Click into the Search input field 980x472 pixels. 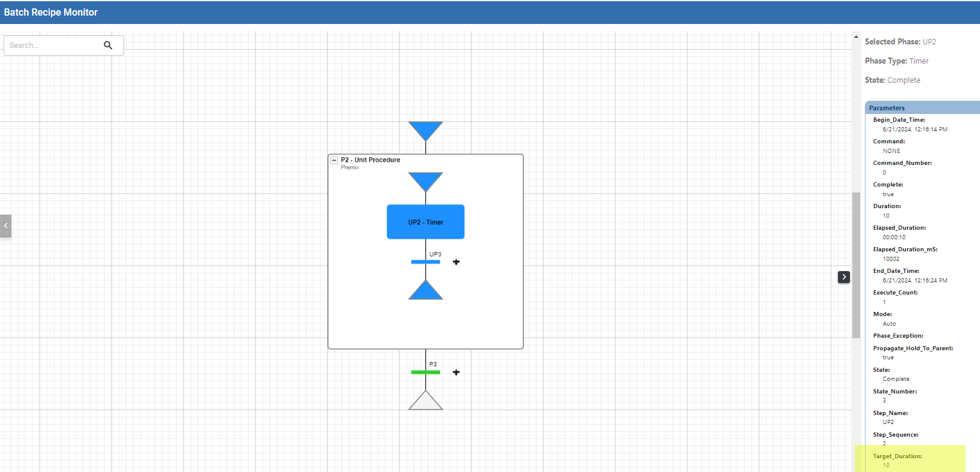point(53,46)
